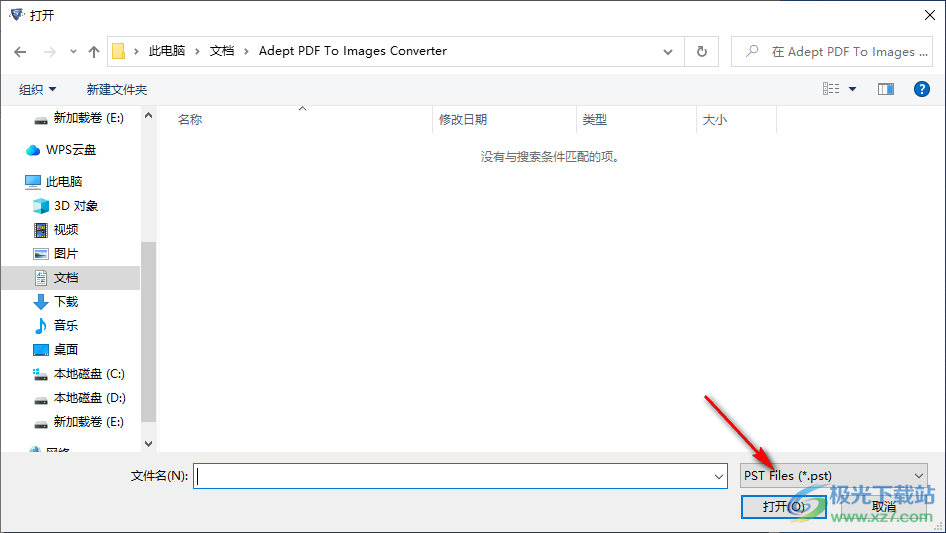Open the 组织 menu
Image resolution: width=946 pixels, height=533 pixels.
pos(37,90)
